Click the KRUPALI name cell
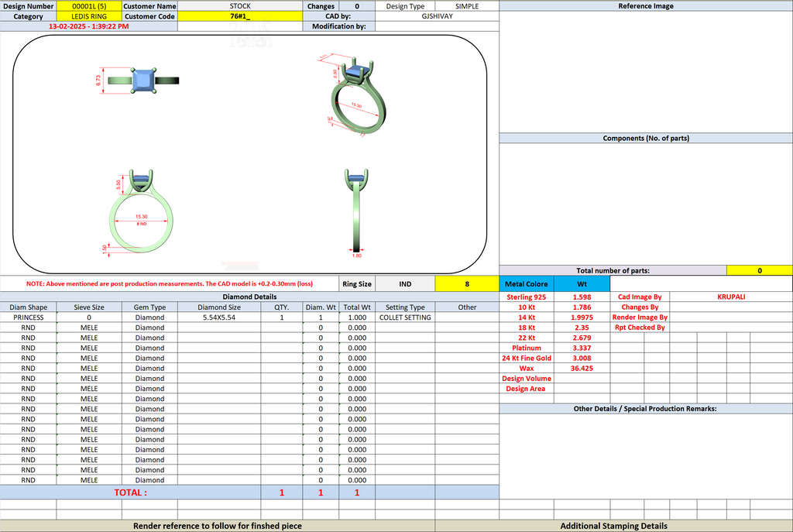793x532 pixels. [731, 297]
